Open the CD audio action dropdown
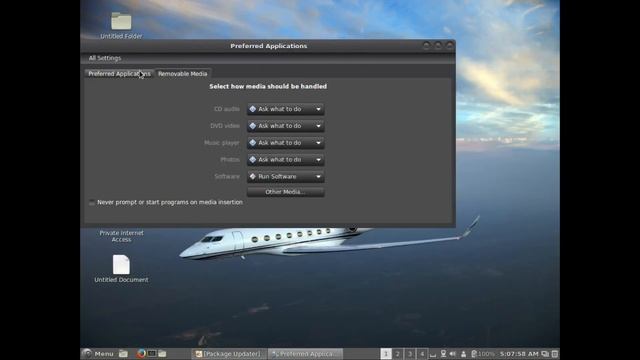Screen dimensions: 640x360 (286, 109)
